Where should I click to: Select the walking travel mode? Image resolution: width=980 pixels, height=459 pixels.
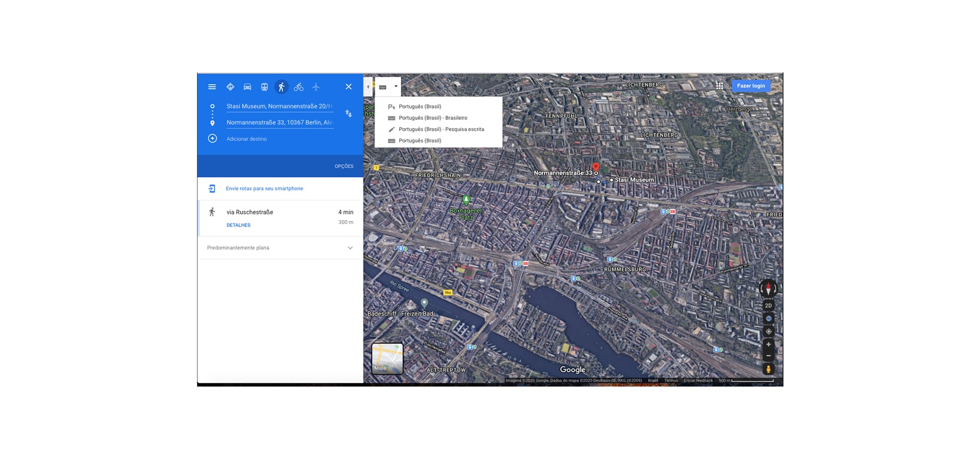point(281,87)
